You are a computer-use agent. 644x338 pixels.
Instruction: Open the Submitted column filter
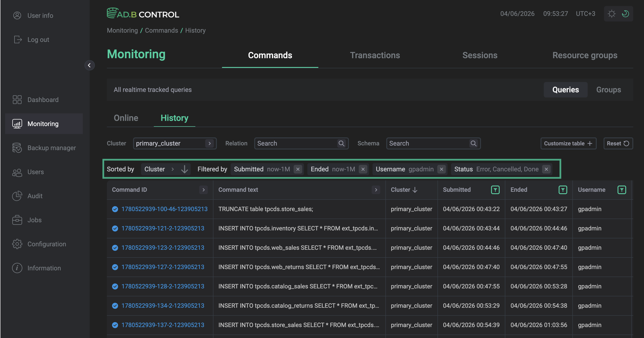(x=495, y=190)
